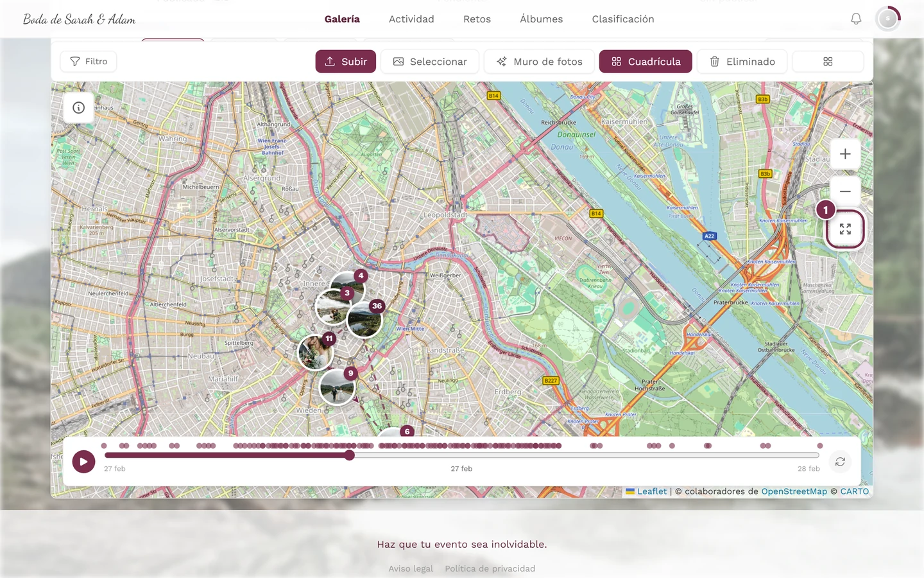Click Seleccionar to select photos
Screen dimensions: 924x578
[x=430, y=62]
